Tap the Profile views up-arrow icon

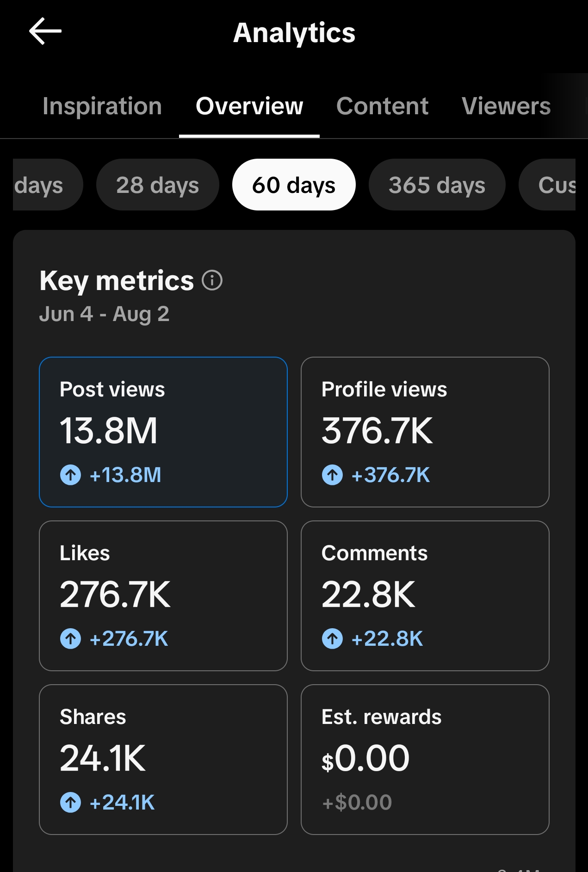tap(333, 475)
